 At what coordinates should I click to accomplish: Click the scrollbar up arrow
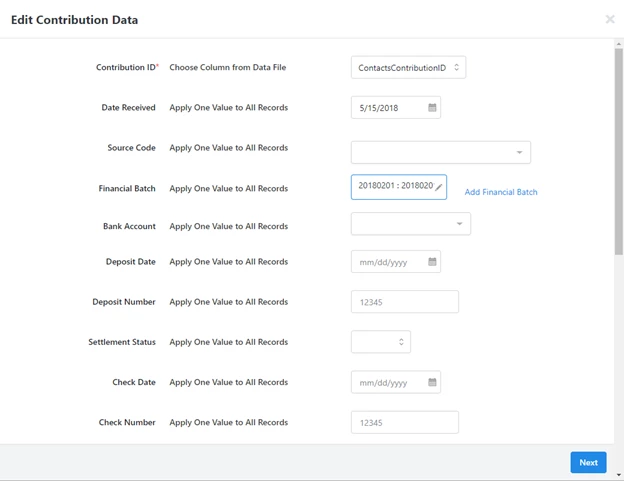pos(618,44)
